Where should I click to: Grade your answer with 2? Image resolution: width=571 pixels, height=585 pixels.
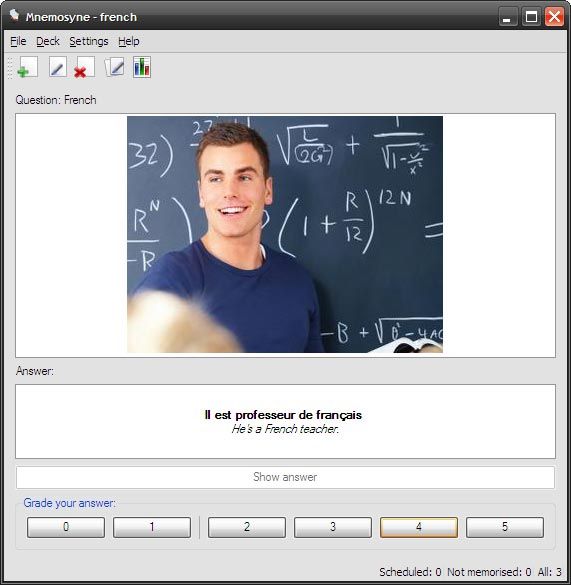[247, 527]
